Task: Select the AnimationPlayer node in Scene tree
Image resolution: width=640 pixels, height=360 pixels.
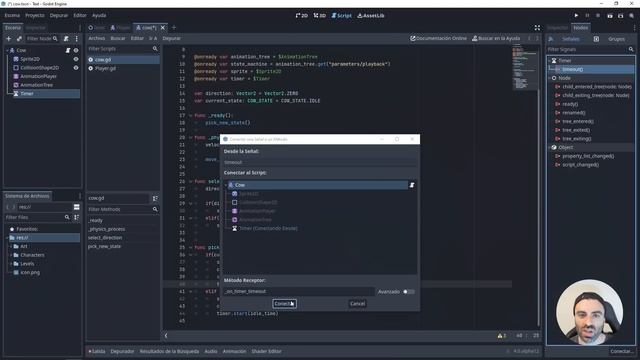Action: pyautogui.click(x=38, y=76)
